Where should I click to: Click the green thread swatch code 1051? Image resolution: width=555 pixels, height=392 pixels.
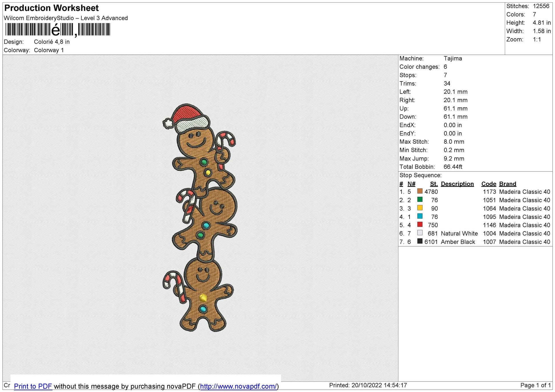click(x=420, y=199)
